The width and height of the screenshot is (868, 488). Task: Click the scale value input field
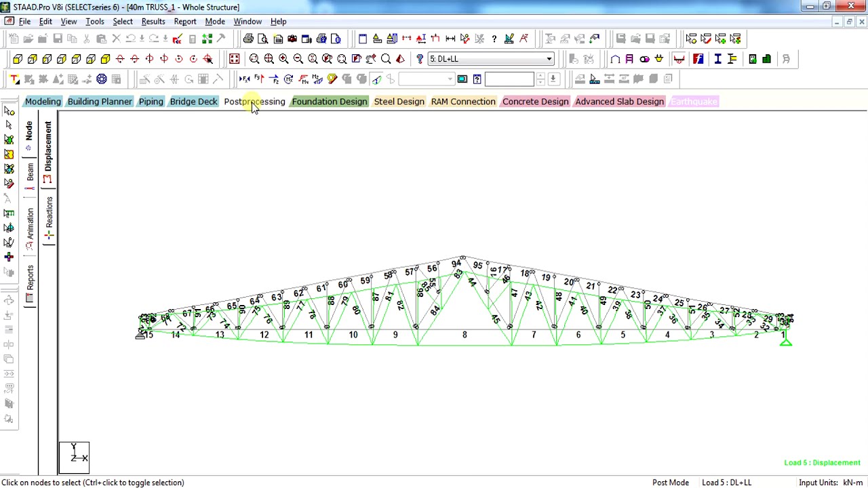(x=509, y=79)
